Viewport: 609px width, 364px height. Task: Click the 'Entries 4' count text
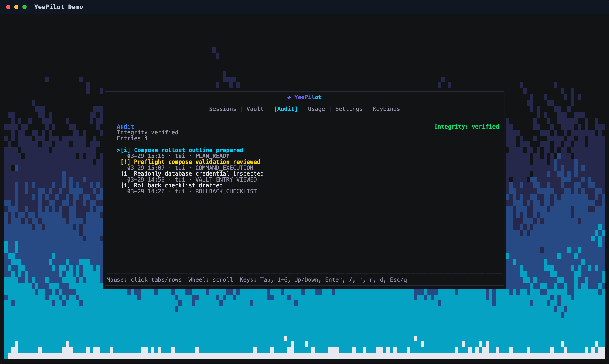pos(132,138)
